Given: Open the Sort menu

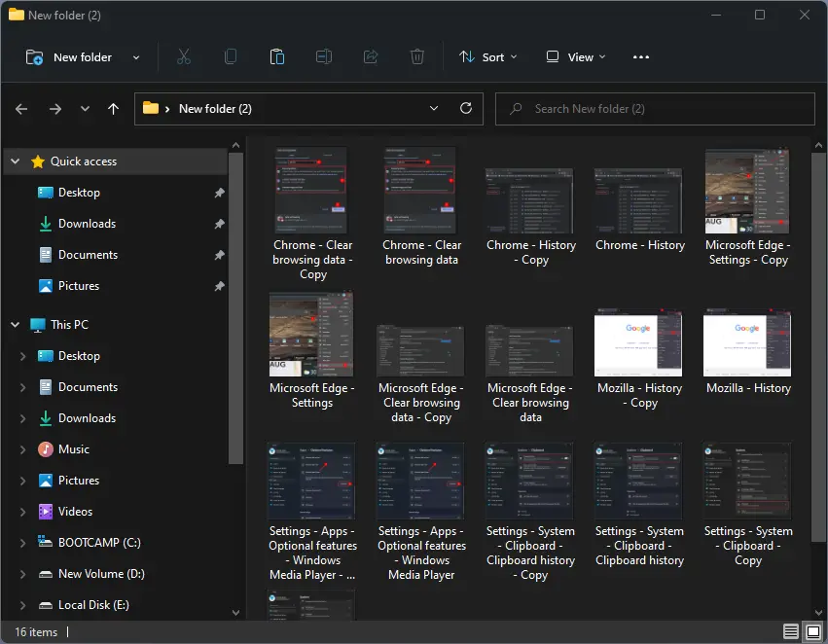Looking at the screenshot, I should pyautogui.click(x=487, y=57).
